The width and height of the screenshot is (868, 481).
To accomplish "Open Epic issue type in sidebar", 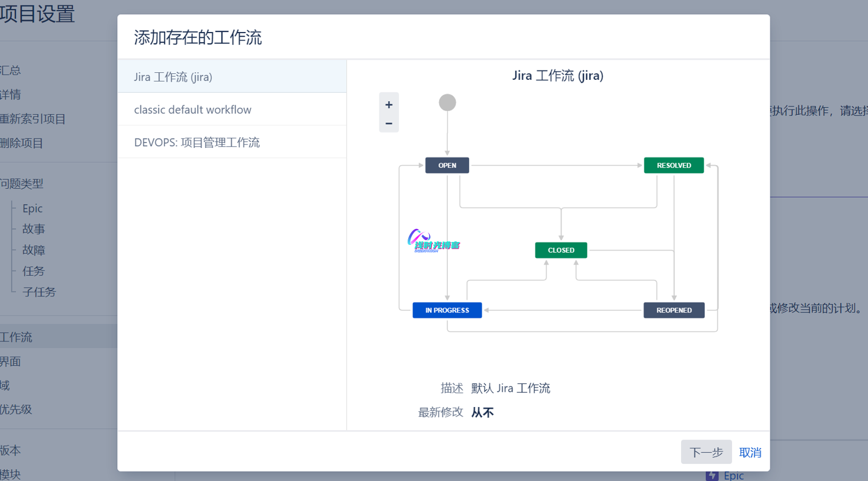I will (33, 208).
